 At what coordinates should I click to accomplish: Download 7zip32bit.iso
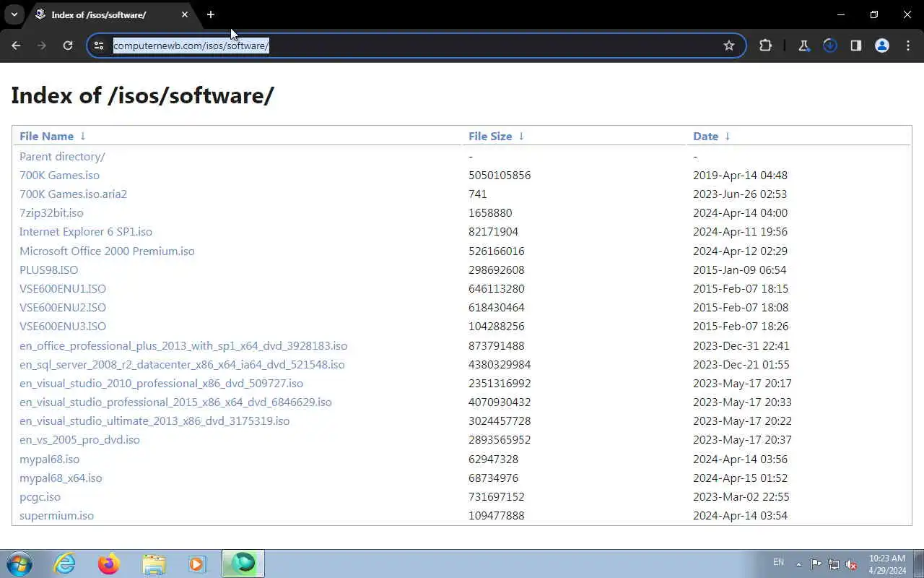[x=51, y=212]
